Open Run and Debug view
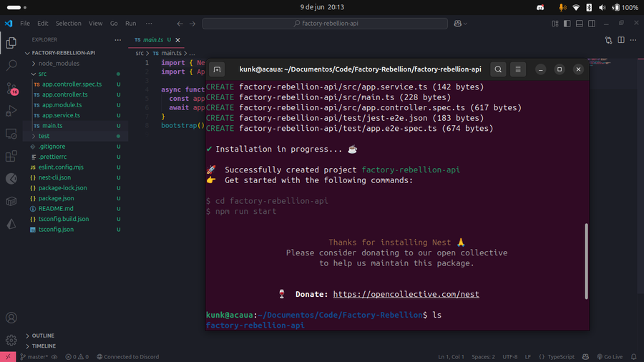 [x=11, y=111]
